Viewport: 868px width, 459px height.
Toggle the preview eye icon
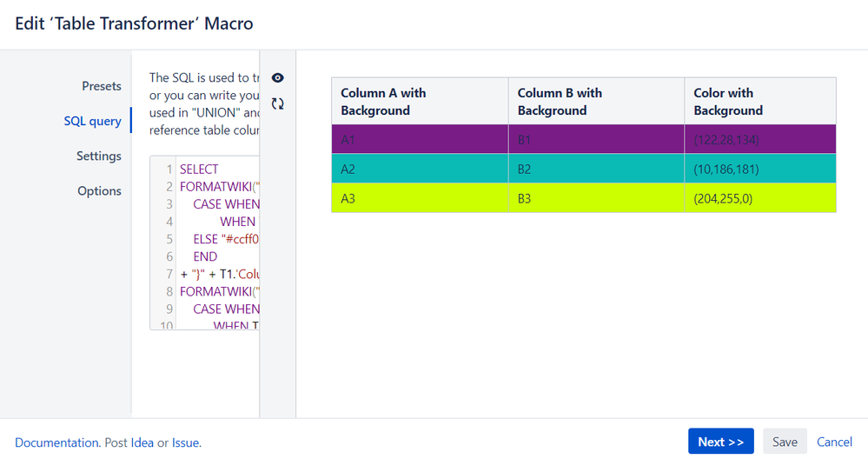278,78
